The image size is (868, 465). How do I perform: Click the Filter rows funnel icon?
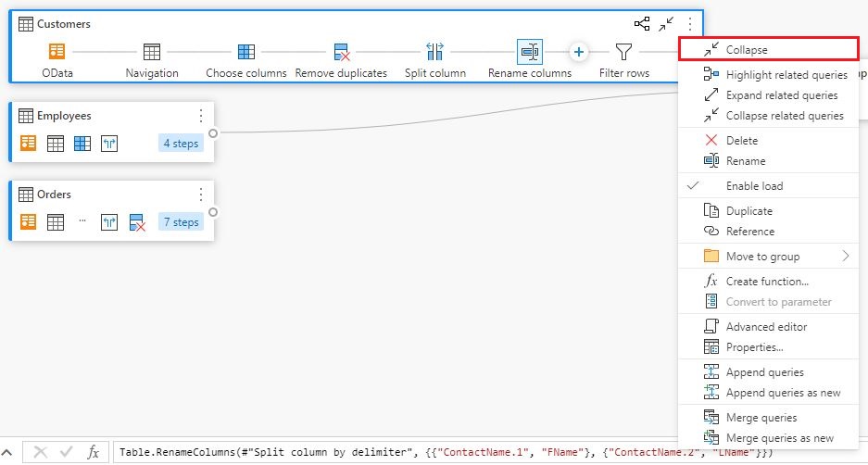coord(624,52)
